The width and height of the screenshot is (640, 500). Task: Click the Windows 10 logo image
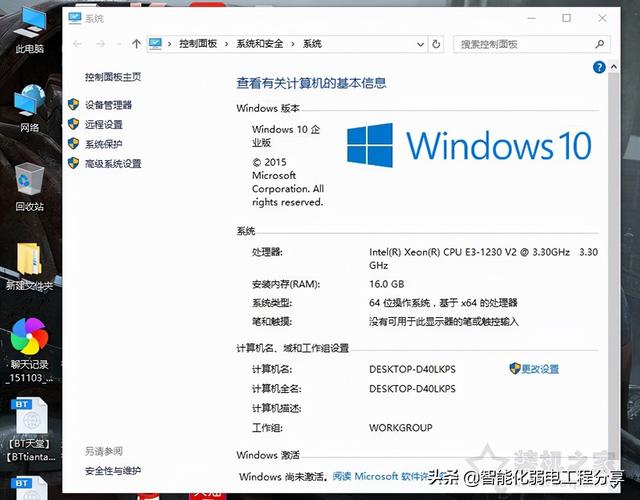[x=469, y=145]
